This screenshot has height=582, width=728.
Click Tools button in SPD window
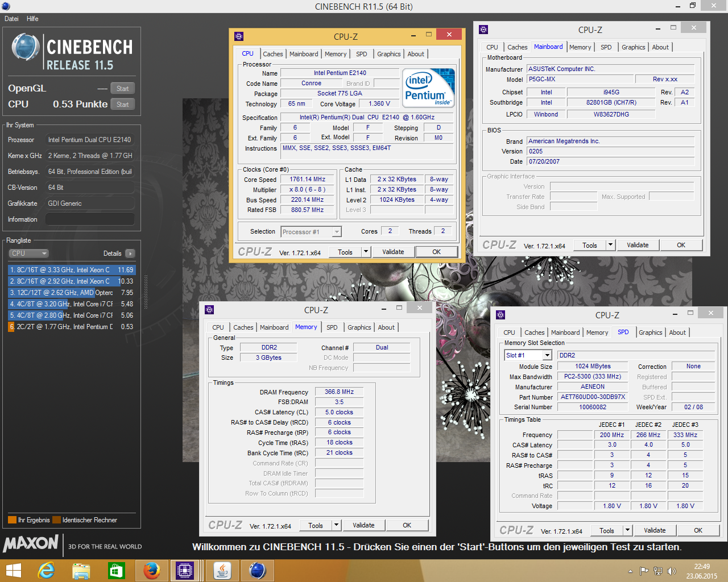(607, 530)
